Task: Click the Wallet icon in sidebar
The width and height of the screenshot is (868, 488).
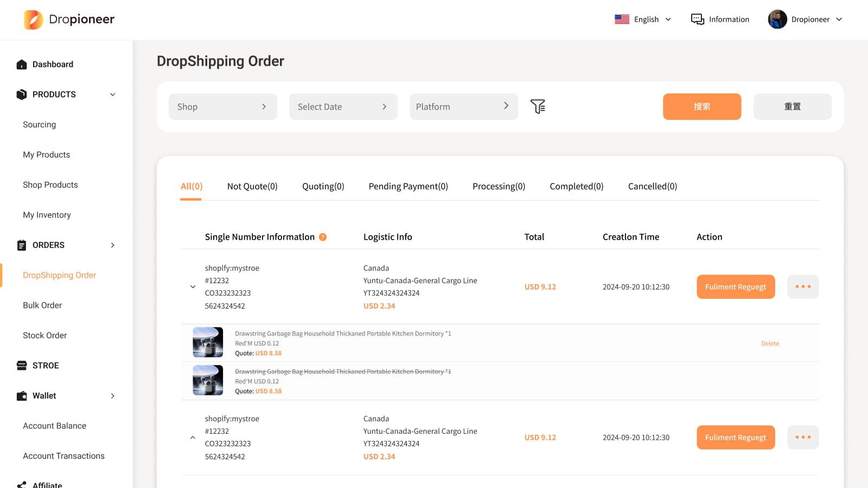Action: point(22,396)
